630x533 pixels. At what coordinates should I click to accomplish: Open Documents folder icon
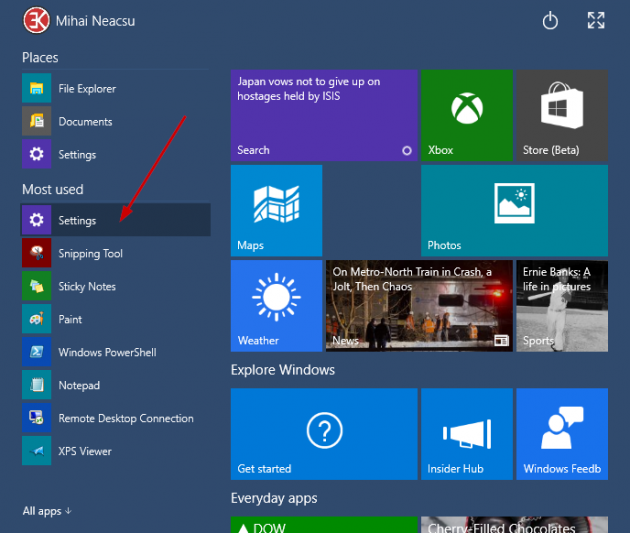(37, 121)
